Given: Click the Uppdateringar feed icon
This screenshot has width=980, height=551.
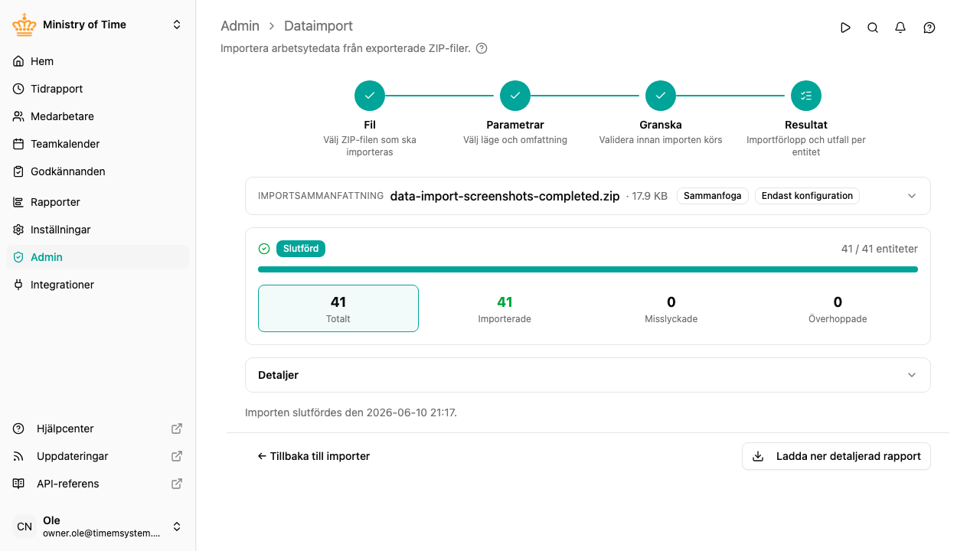Looking at the screenshot, I should click(x=18, y=456).
